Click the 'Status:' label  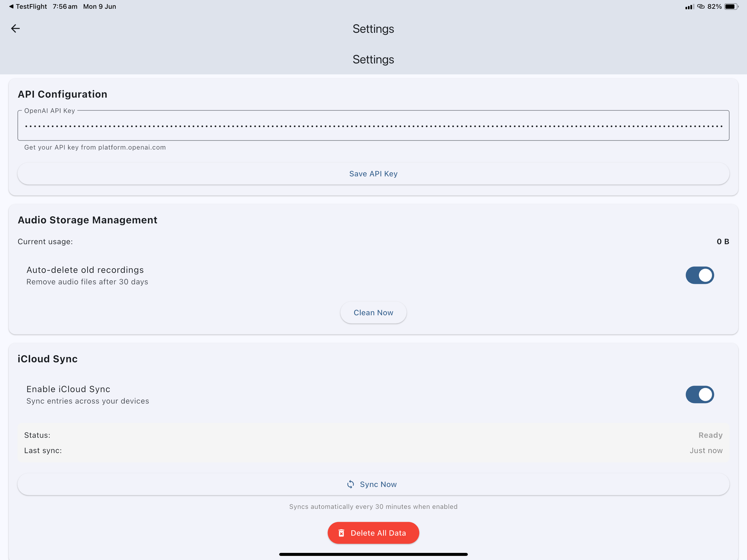[37, 435]
